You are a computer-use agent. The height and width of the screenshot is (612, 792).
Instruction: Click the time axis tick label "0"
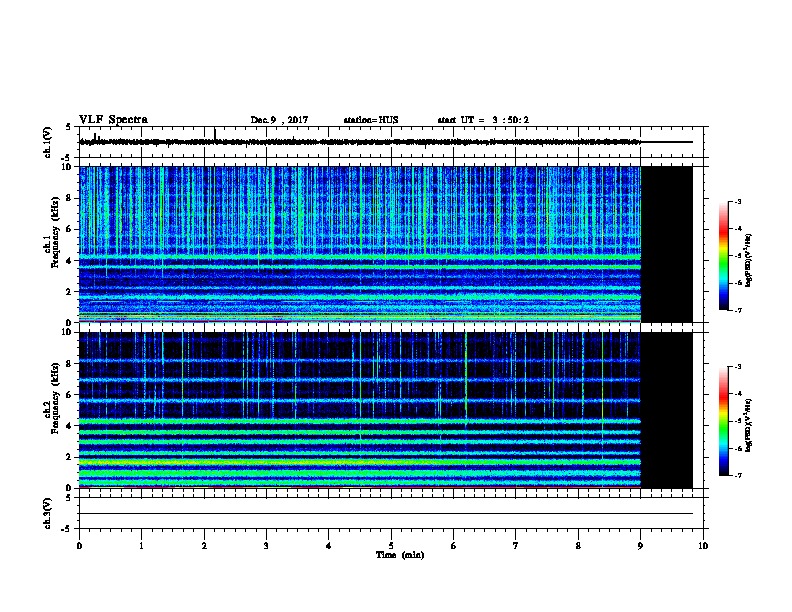click(79, 546)
